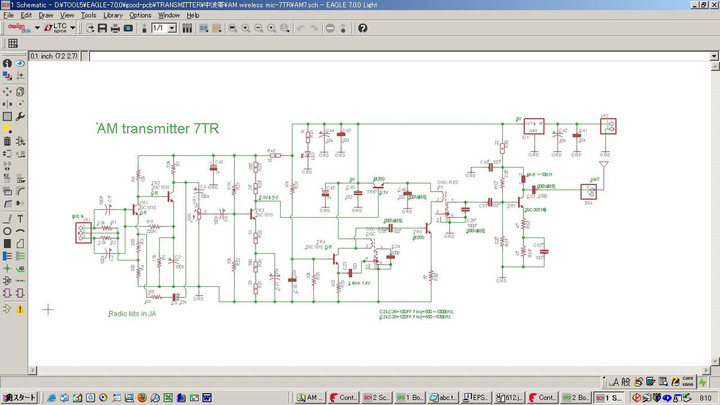Click the Grid settings icon

click(13, 44)
